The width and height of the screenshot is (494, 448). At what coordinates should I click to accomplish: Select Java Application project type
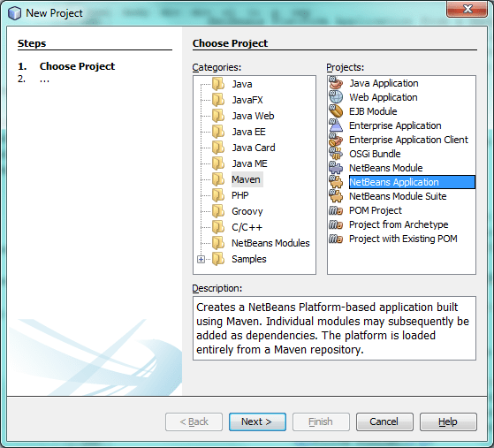tap(384, 83)
